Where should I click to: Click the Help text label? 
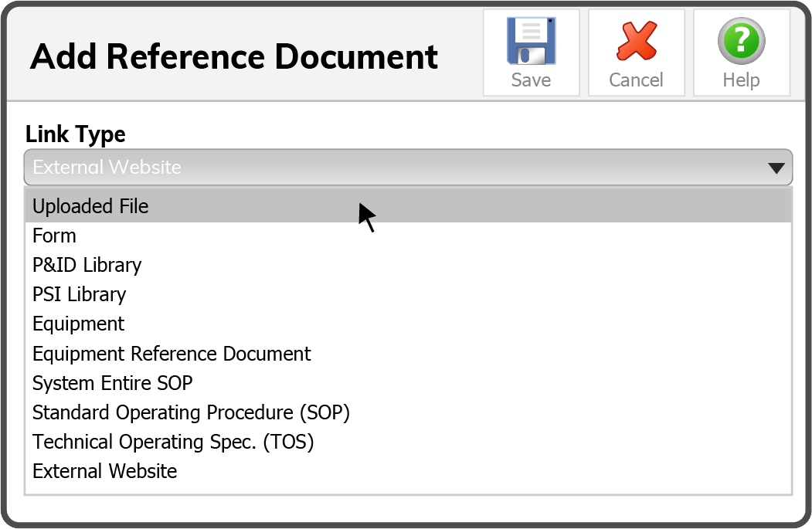[741, 80]
